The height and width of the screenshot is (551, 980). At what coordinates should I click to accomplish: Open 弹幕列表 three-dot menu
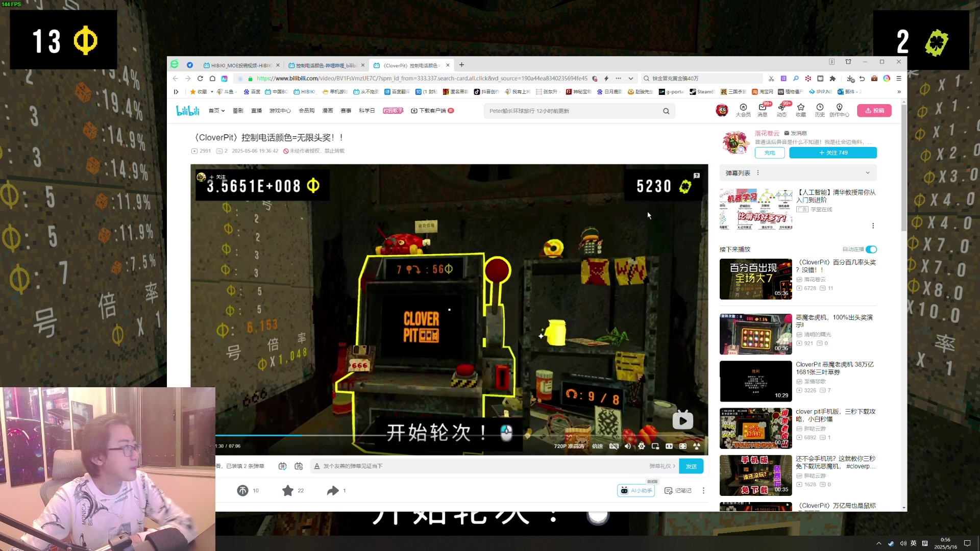click(758, 173)
